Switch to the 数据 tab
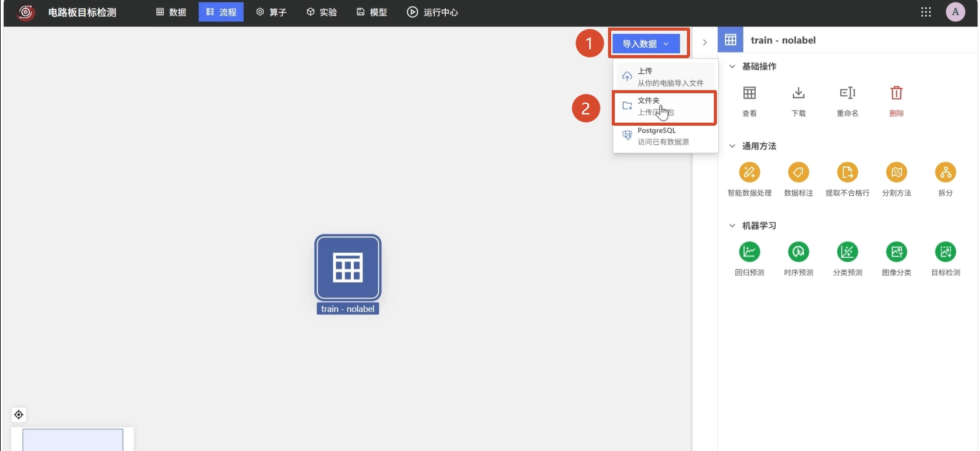This screenshot has height=451, width=980. coord(171,12)
